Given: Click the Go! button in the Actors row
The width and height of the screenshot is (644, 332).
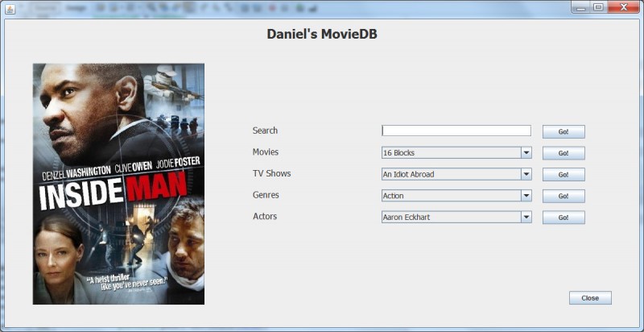Looking at the screenshot, I should click(563, 218).
